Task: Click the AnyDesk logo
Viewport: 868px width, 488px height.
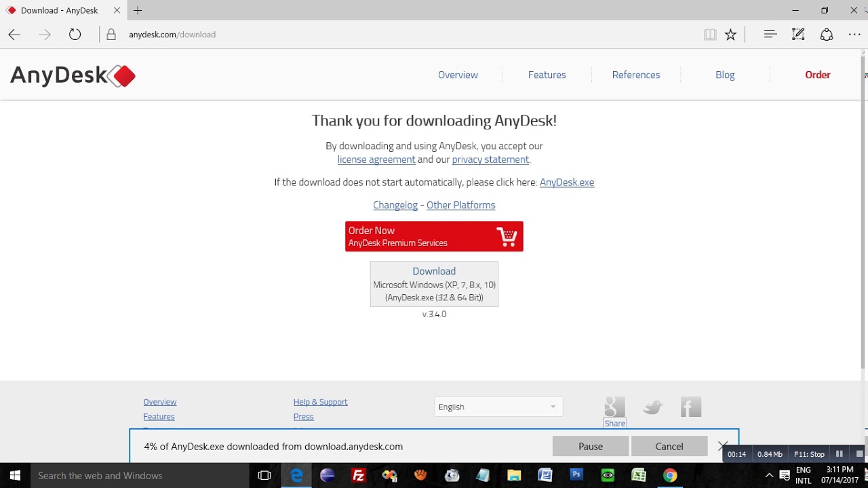Action: point(73,75)
